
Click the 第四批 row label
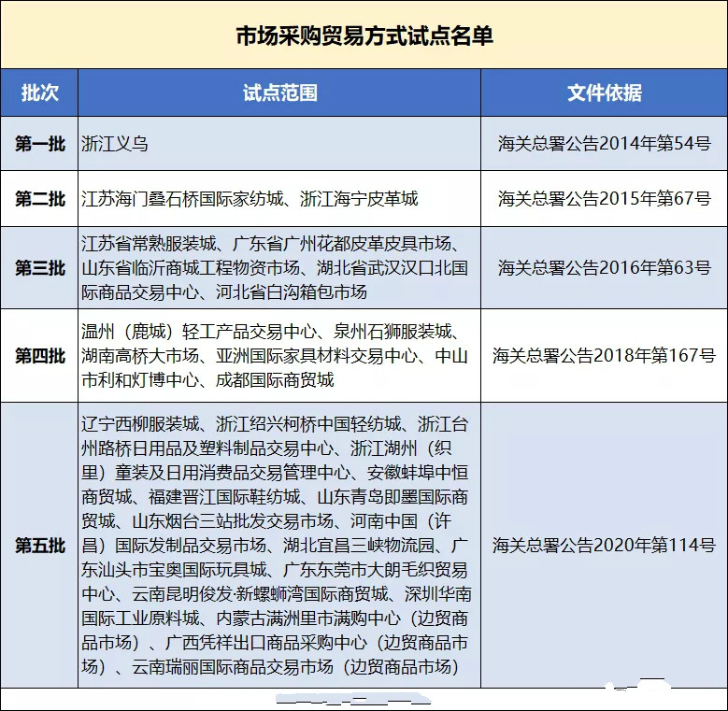pos(39,356)
